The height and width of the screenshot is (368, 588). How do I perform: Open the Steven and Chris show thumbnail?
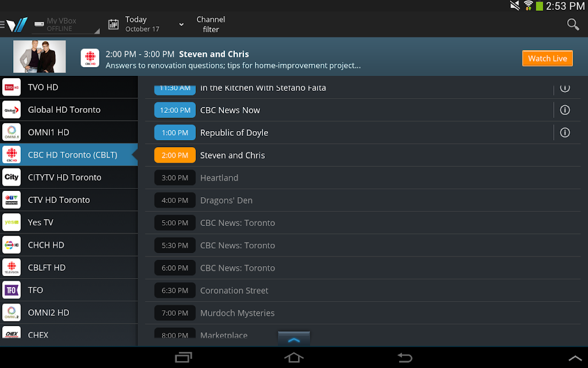coord(40,57)
